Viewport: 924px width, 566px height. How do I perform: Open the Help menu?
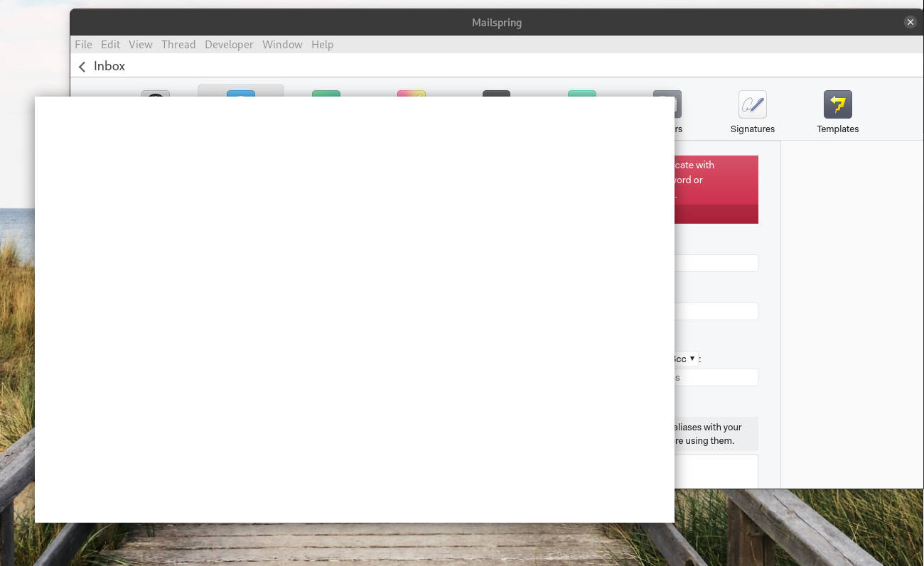pyautogui.click(x=322, y=44)
